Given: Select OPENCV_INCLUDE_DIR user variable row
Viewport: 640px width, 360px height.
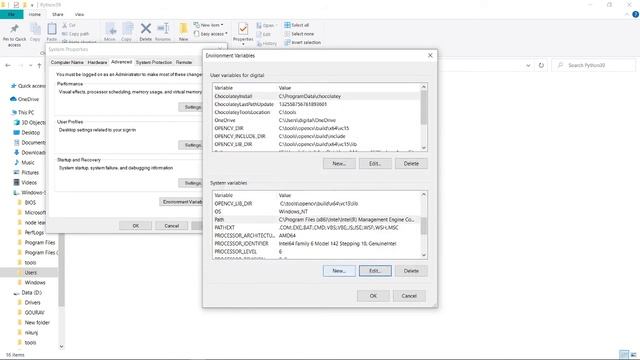Looking at the screenshot, I should click(x=316, y=136).
